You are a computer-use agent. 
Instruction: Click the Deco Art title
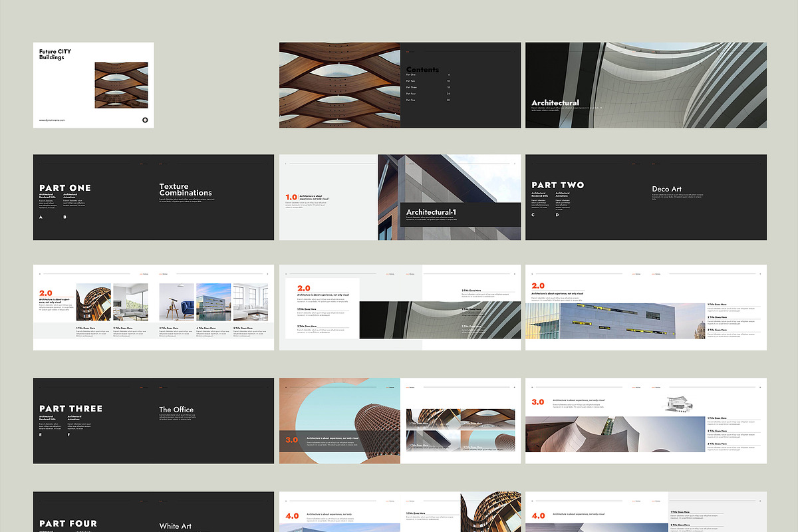[x=666, y=190]
